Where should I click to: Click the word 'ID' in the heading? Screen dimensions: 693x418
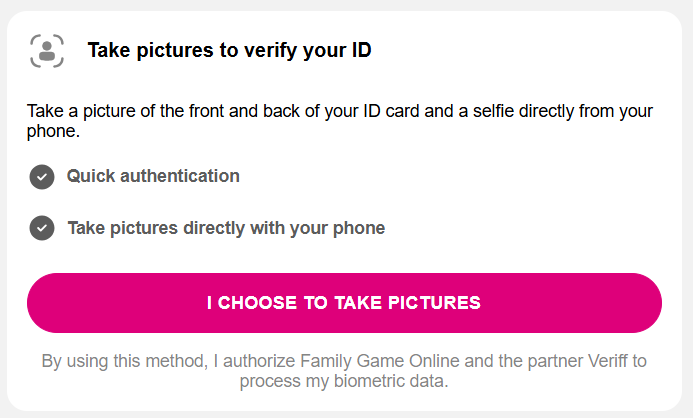pos(362,50)
